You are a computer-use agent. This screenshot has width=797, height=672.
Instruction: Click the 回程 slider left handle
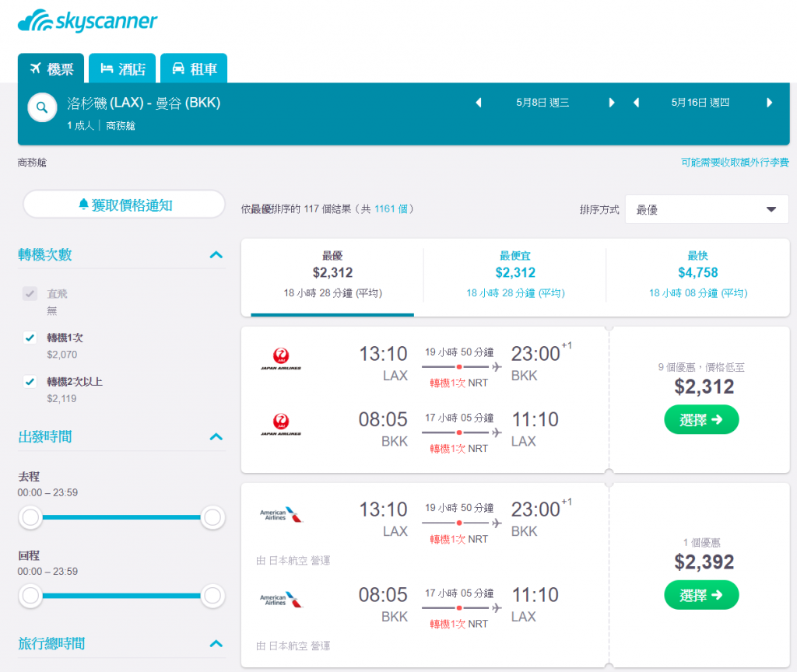tap(30, 596)
